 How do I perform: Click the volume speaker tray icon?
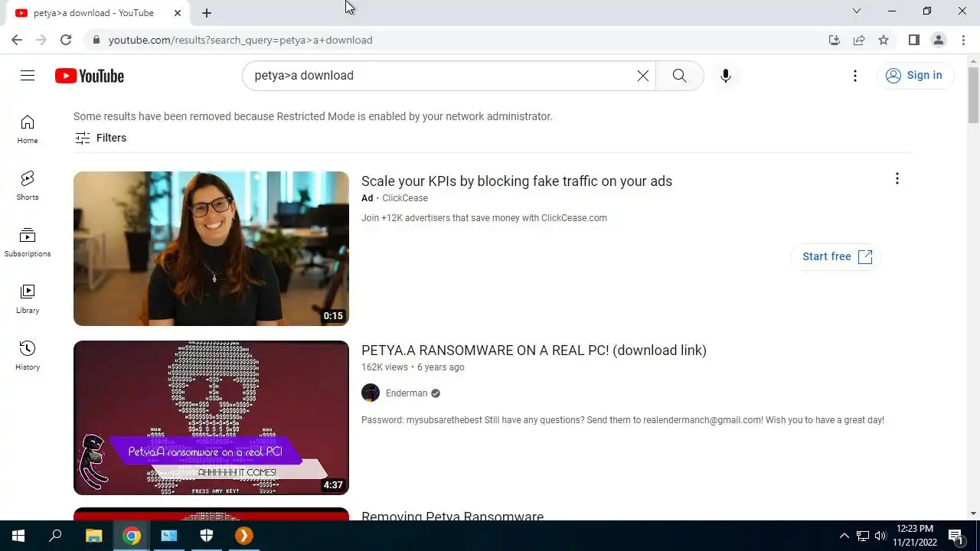coord(880,536)
